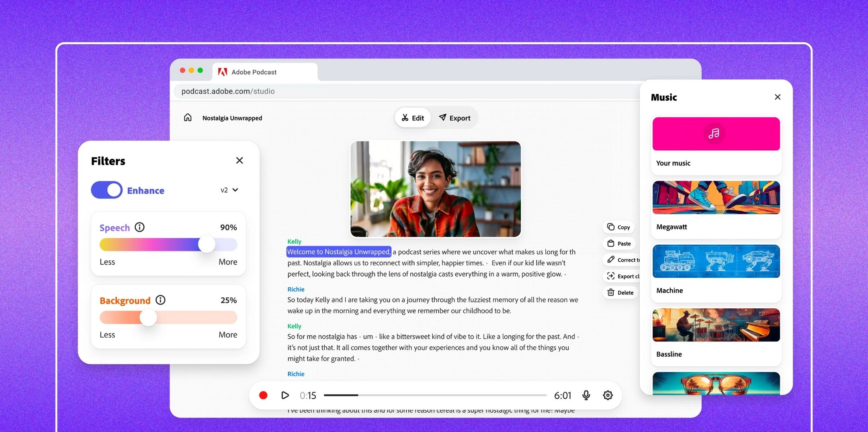Screen dimensions: 868x432
Task: Click the Speech info icon
Action: tap(139, 227)
